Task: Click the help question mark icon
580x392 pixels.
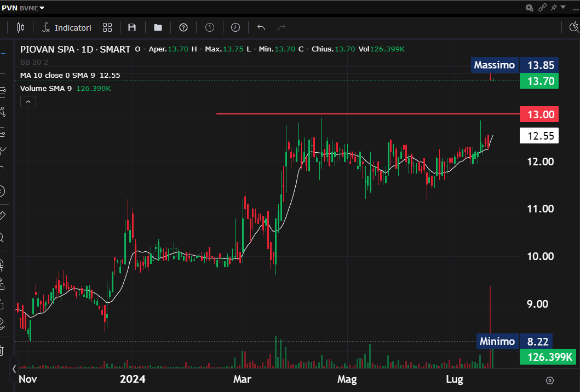Action: (x=183, y=27)
